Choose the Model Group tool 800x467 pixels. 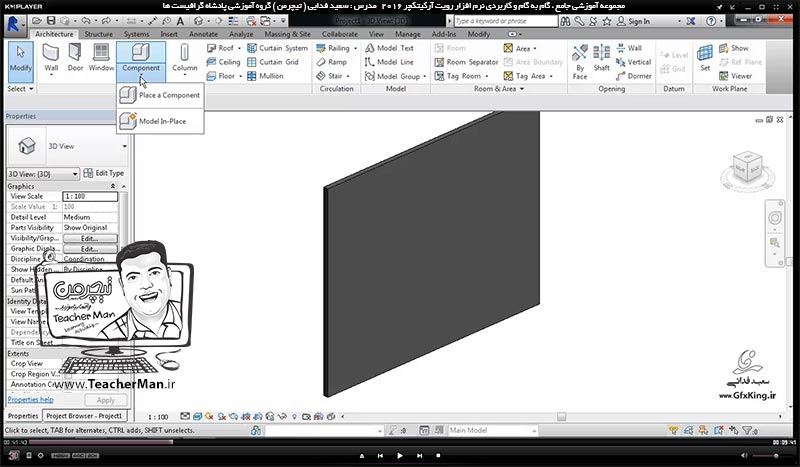point(392,76)
